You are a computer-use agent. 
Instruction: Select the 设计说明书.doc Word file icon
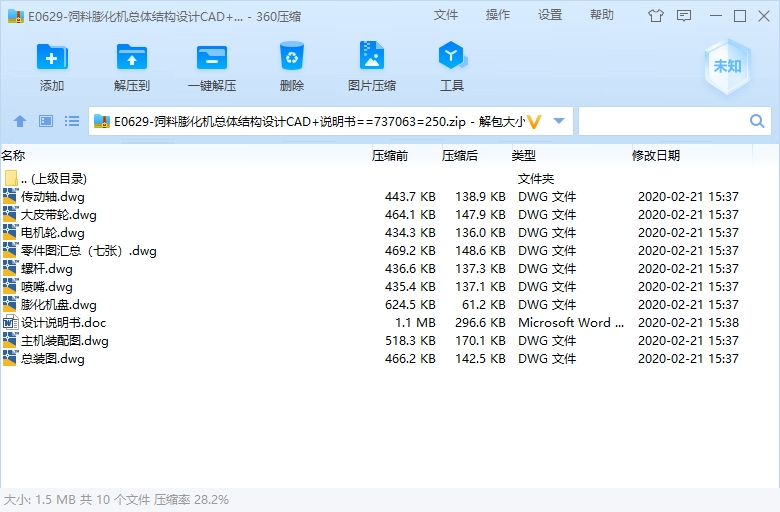pos(10,322)
